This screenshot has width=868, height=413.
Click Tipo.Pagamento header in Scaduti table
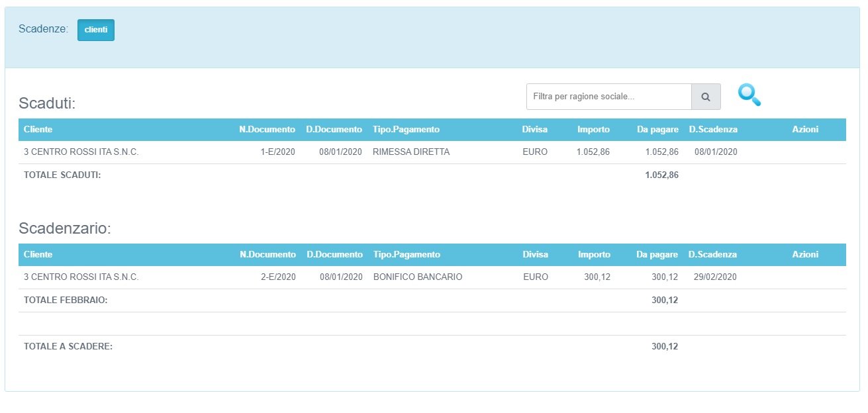pyautogui.click(x=406, y=130)
